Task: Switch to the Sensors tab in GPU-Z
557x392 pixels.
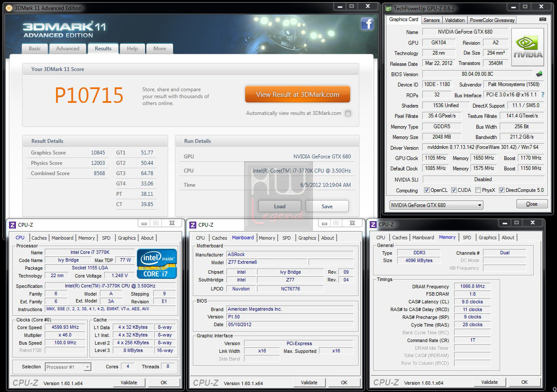Action: tap(431, 20)
